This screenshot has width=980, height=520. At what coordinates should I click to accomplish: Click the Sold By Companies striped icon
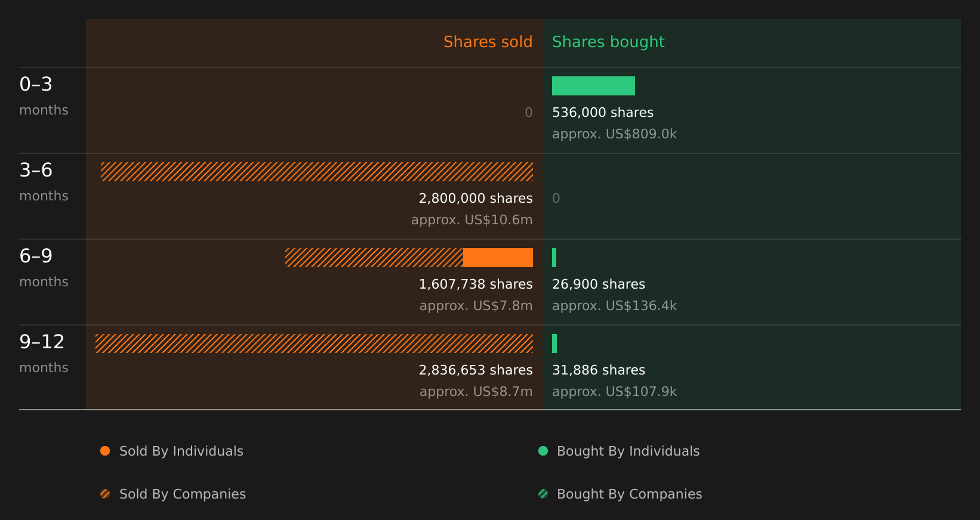pos(105,494)
